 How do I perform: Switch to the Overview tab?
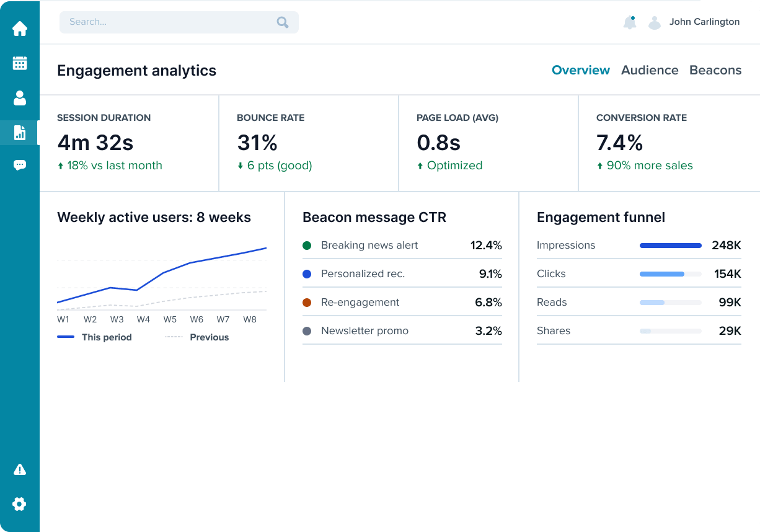coord(581,71)
